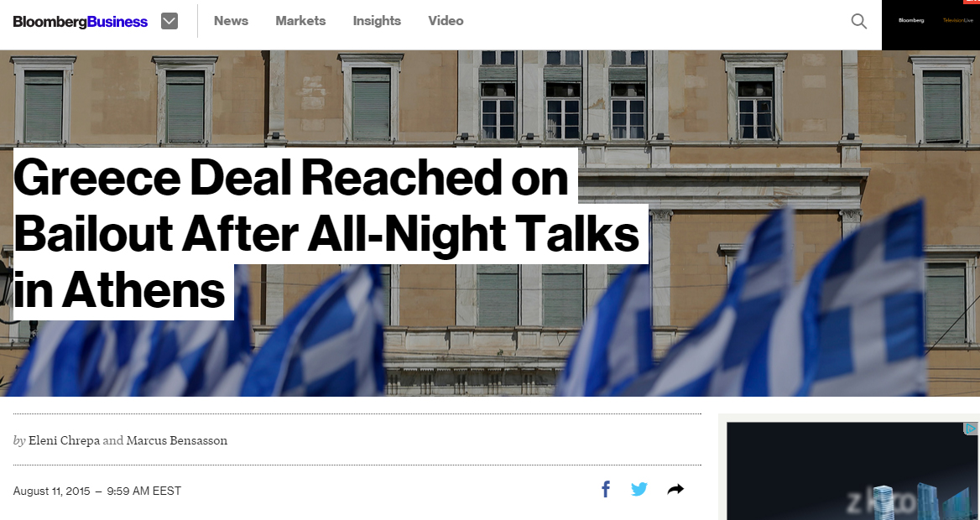Click the red Live badge
This screenshot has width=980, height=520.
(x=972, y=2)
